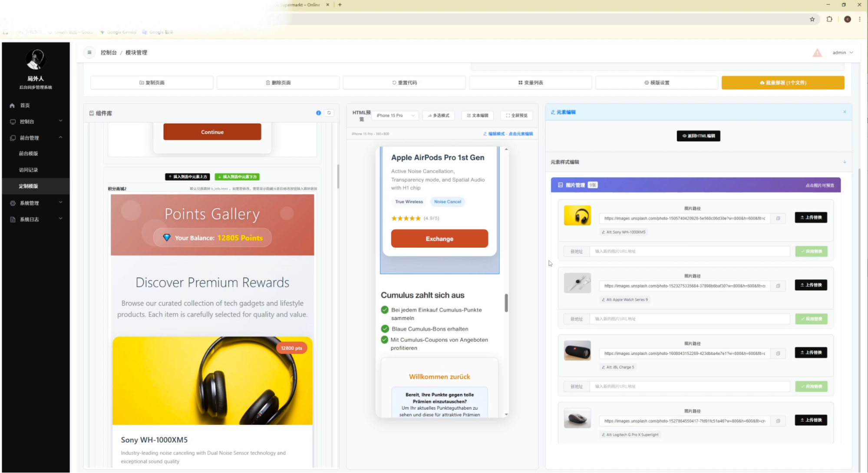
Task: Click 上传替换 for Apple Watch image
Action: click(811, 285)
